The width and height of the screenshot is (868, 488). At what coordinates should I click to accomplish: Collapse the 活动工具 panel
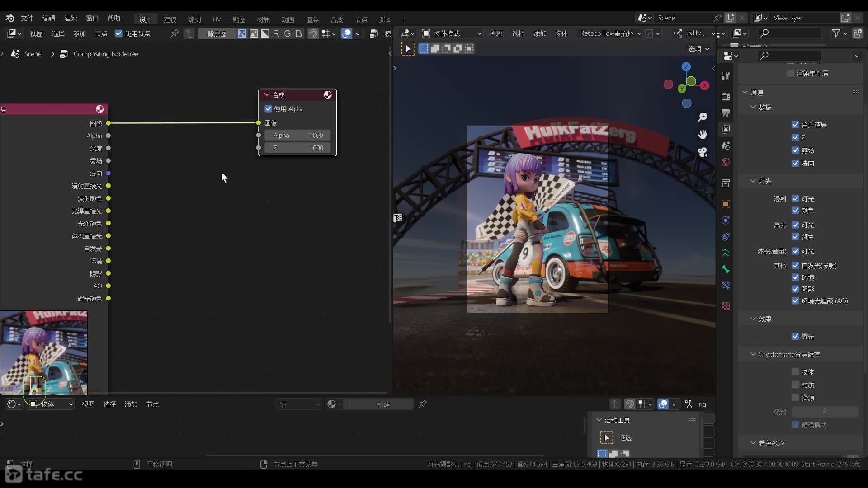pos(599,420)
